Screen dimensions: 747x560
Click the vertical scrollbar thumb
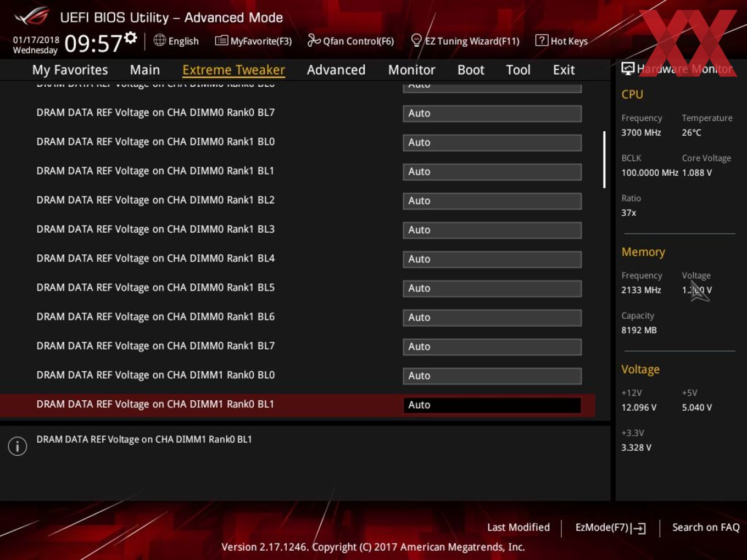[604, 159]
